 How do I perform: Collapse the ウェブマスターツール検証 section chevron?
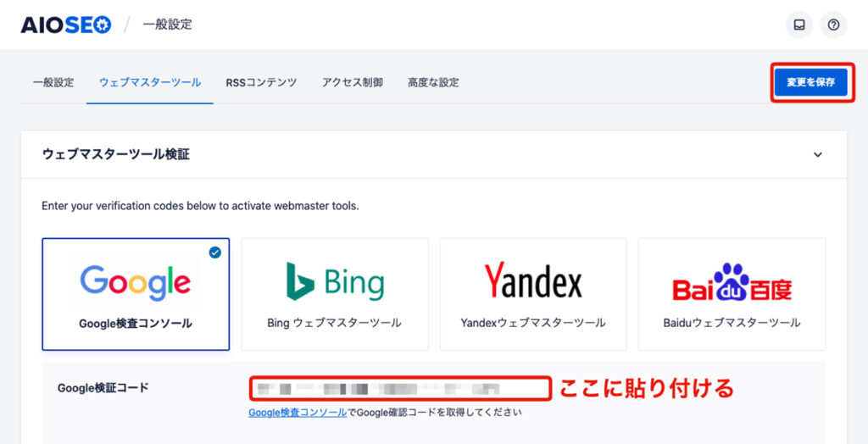(x=818, y=155)
